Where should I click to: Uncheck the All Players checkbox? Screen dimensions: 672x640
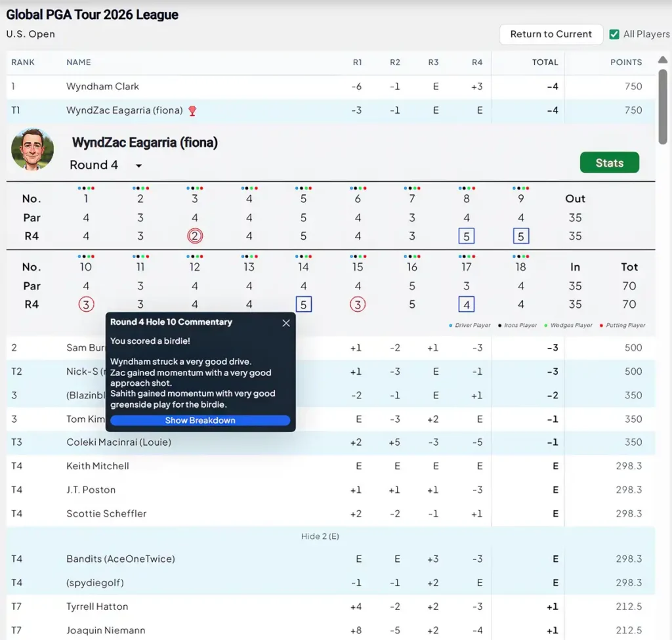pos(614,34)
